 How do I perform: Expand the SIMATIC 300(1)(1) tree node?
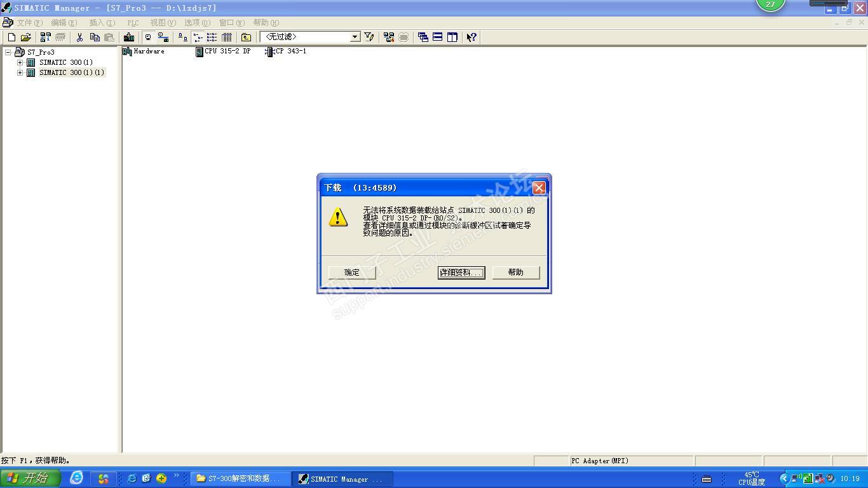coord(20,72)
